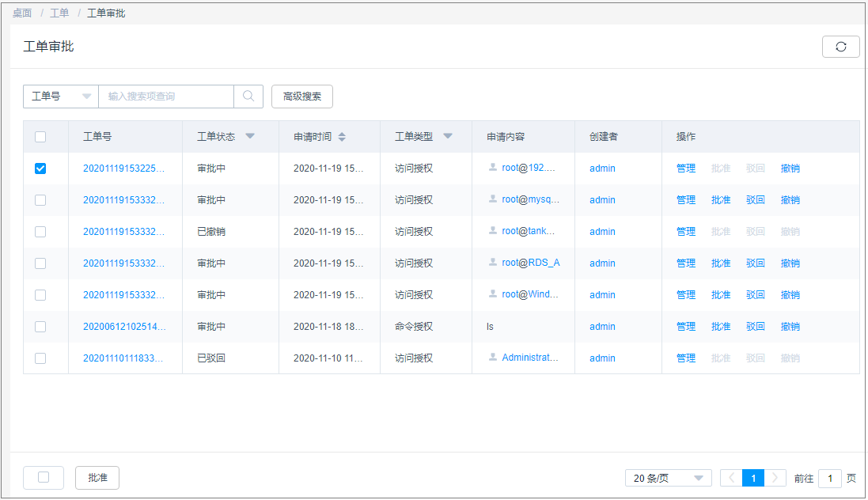The width and height of the screenshot is (868, 500).
Task: Click the search keyword input field
Action: click(166, 97)
